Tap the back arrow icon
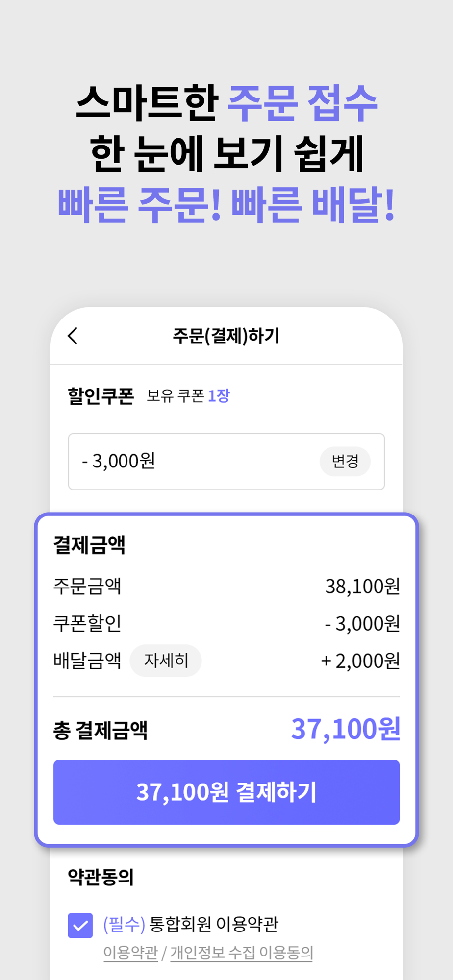This screenshot has width=453, height=980. (73, 336)
